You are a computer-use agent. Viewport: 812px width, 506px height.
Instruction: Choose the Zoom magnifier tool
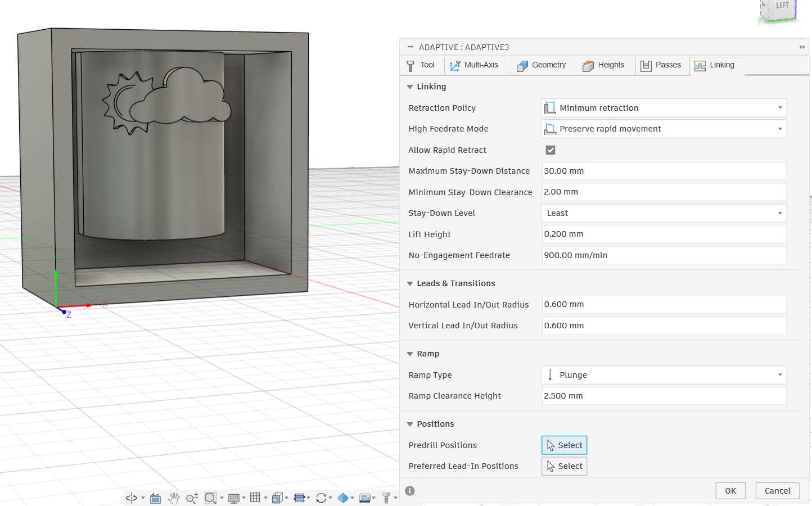tap(192, 498)
